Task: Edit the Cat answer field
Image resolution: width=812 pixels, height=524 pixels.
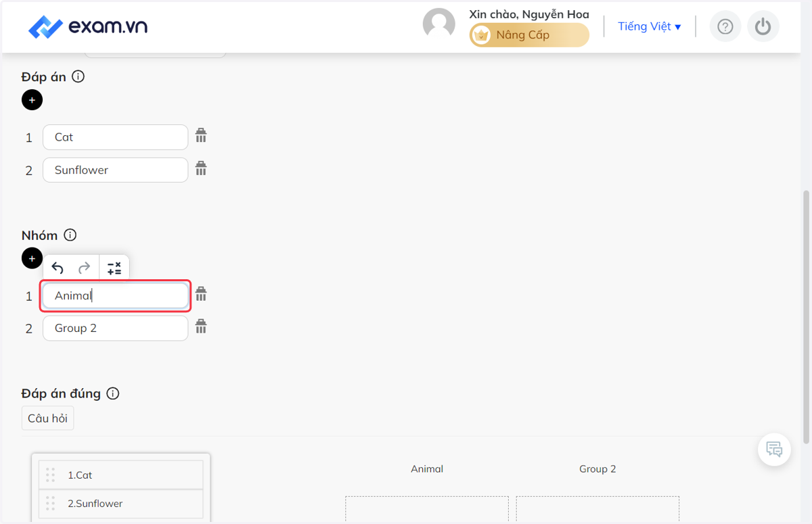Action: click(115, 137)
